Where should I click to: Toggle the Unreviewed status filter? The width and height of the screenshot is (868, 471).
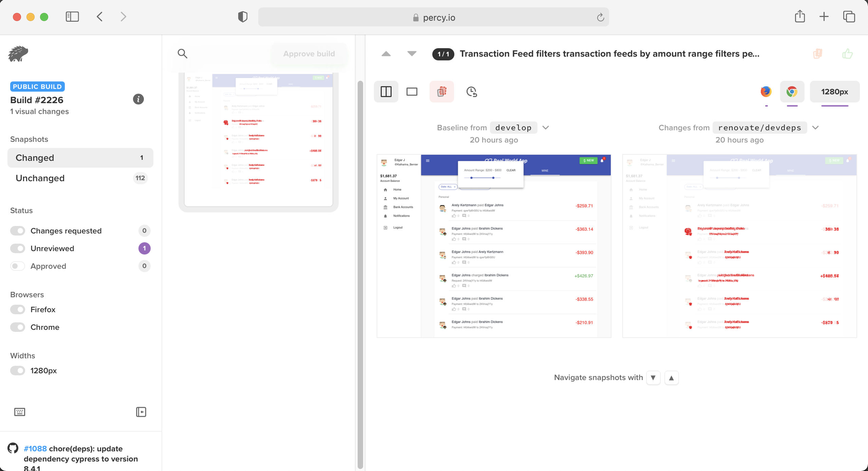(18, 248)
